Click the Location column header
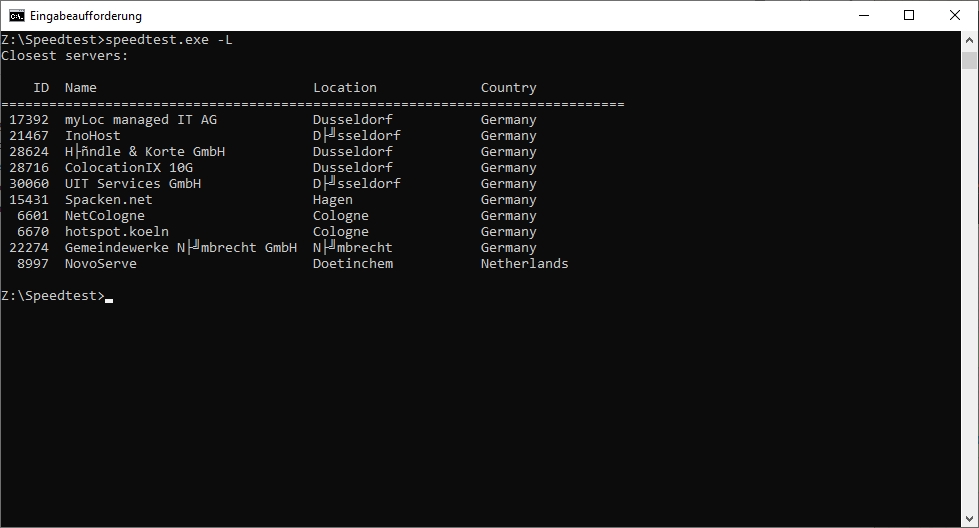 tap(345, 88)
